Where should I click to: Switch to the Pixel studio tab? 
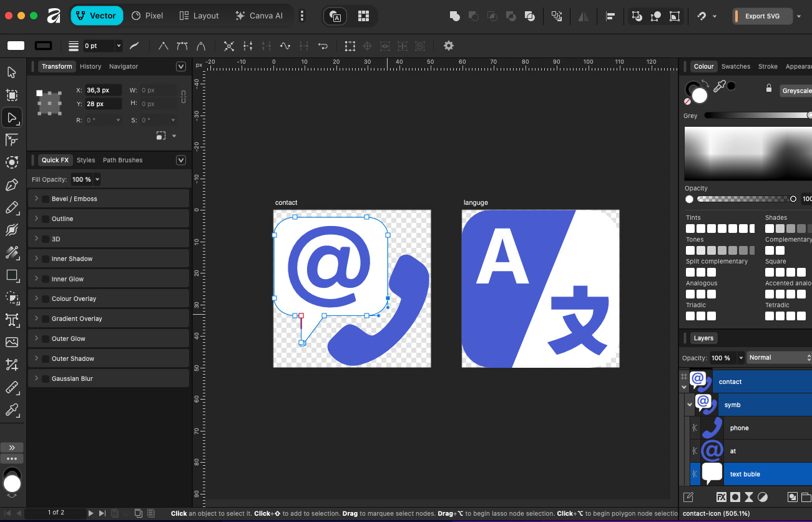pyautogui.click(x=147, y=16)
